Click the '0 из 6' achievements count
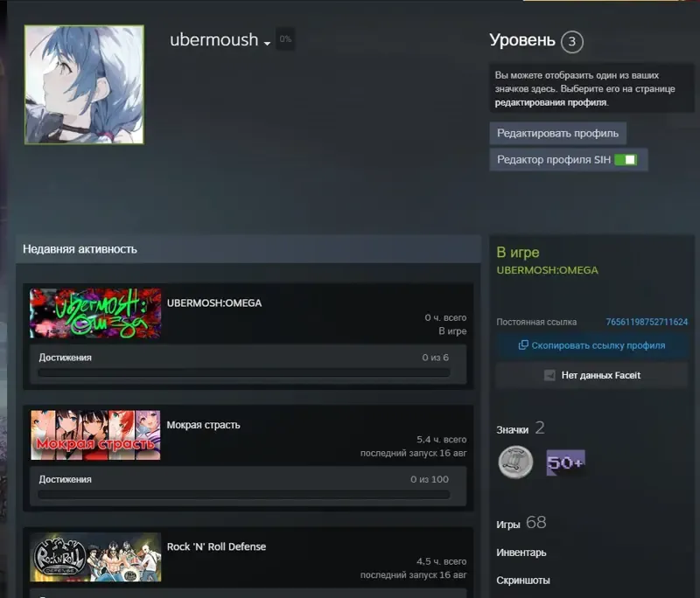Viewport: 700px width, 598px height. tap(435, 358)
